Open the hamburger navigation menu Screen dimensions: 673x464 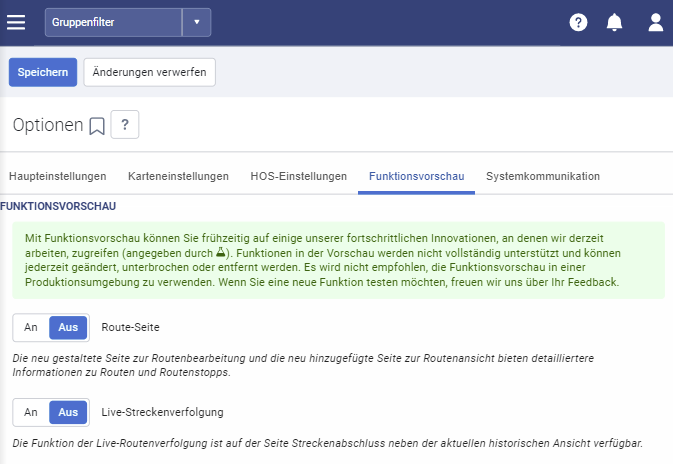(x=16, y=22)
